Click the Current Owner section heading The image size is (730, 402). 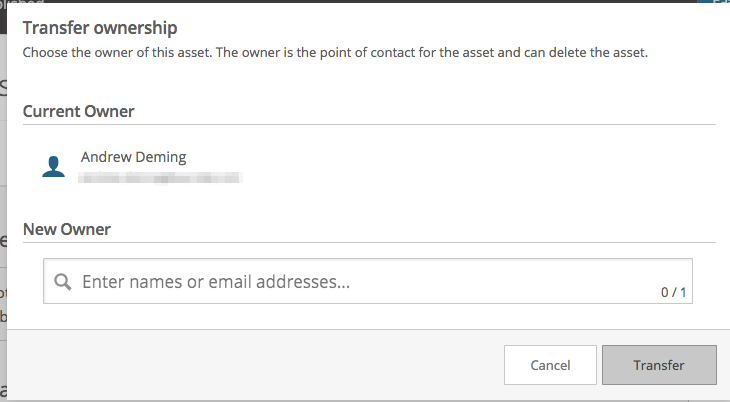[79, 111]
